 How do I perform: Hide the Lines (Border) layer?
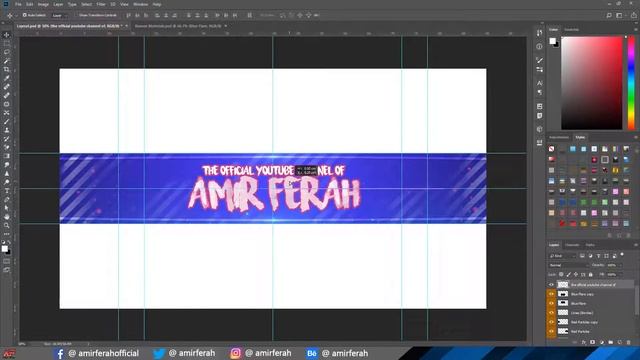pos(551,313)
